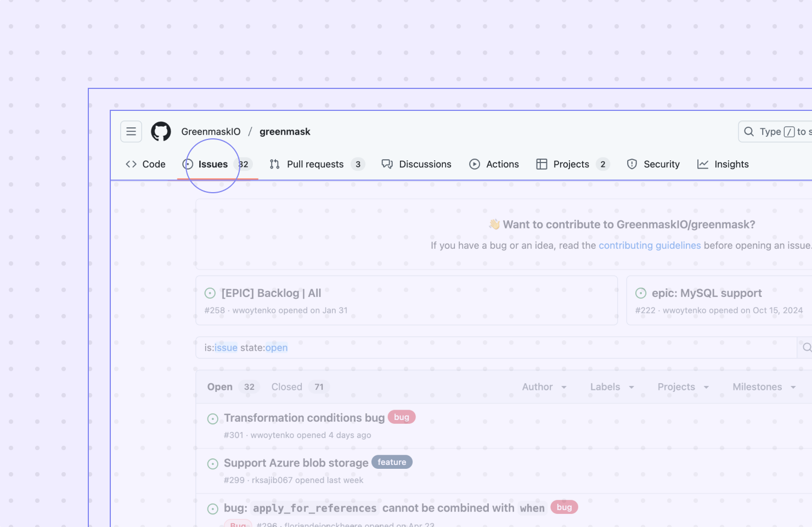Open the greenmask repository link
The image size is (812, 527).
point(285,132)
